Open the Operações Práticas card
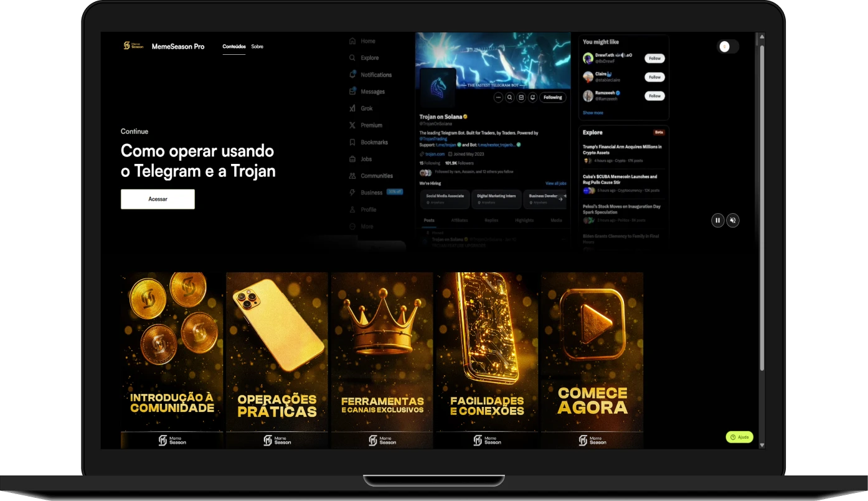Viewport: 868px width, 501px height. (x=277, y=360)
